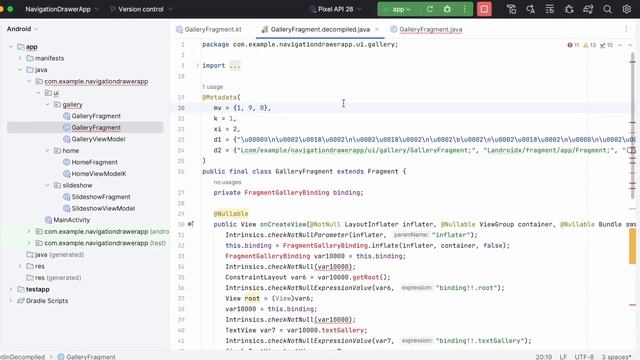The image size is (640, 360).
Task: Click onCreateView method name in code
Action: pos(283,224)
